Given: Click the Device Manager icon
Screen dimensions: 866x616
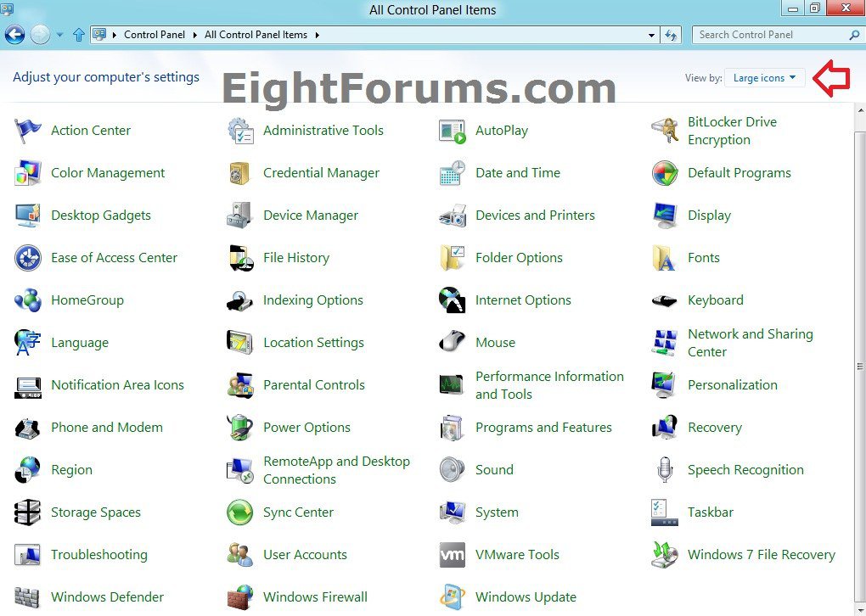Looking at the screenshot, I should (240, 216).
